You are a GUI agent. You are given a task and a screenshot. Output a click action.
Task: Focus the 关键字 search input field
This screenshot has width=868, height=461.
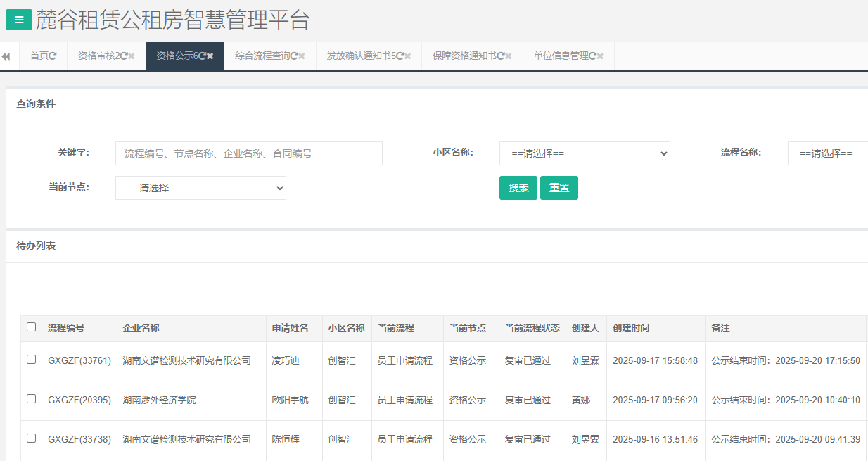coord(248,153)
